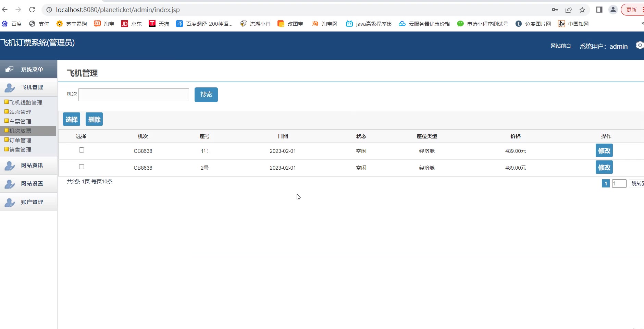Click page number 1 in pagination
644x329 pixels.
[x=606, y=183]
